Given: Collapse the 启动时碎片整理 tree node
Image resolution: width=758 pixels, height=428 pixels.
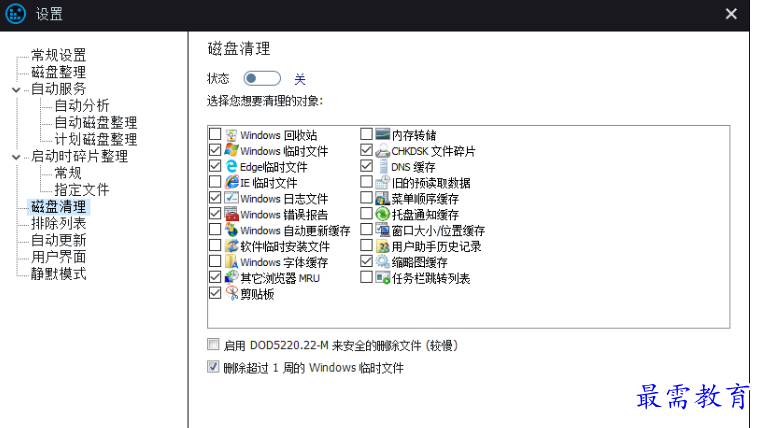Looking at the screenshot, I should coord(16,157).
